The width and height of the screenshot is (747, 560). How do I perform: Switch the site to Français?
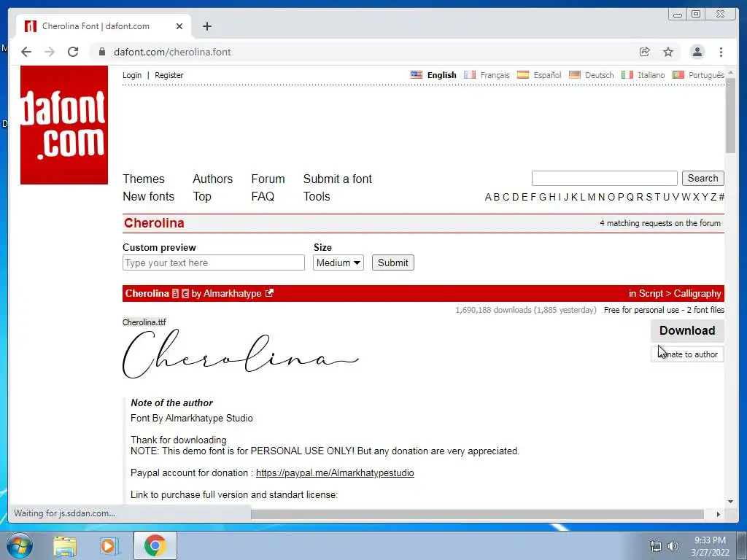click(x=495, y=75)
